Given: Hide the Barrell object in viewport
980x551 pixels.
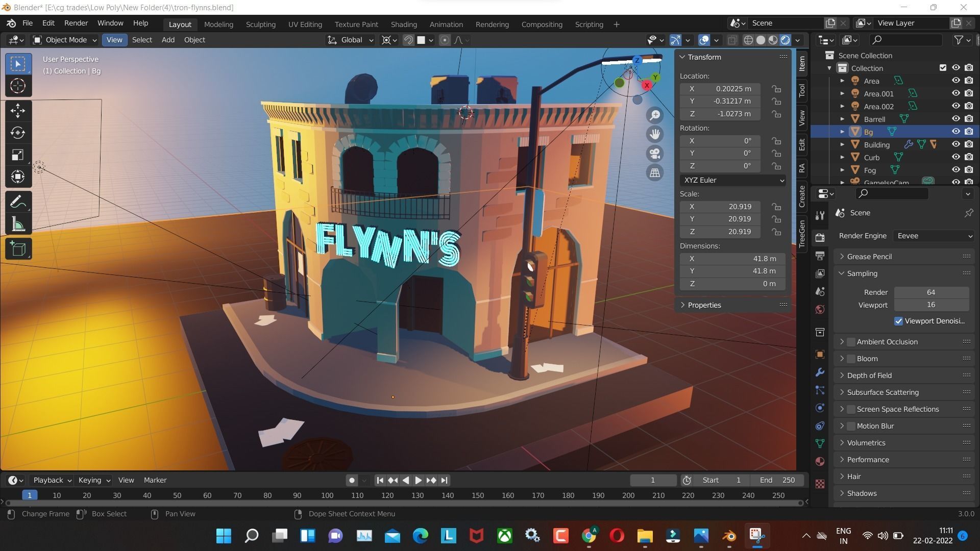Looking at the screenshot, I should tap(955, 119).
